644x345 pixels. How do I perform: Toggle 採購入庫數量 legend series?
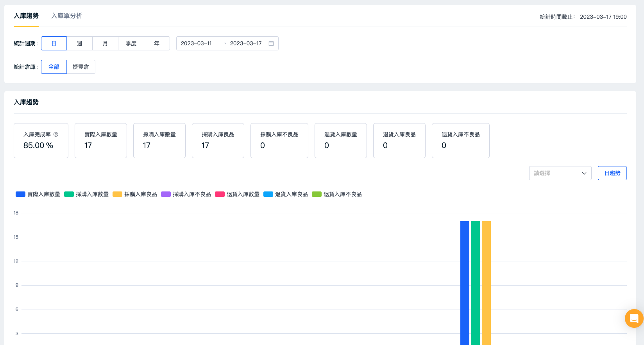pyautogui.click(x=86, y=194)
